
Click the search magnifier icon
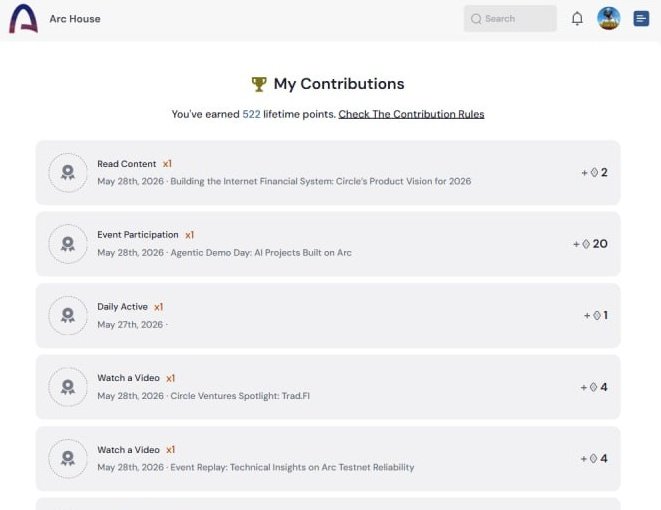click(476, 19)
